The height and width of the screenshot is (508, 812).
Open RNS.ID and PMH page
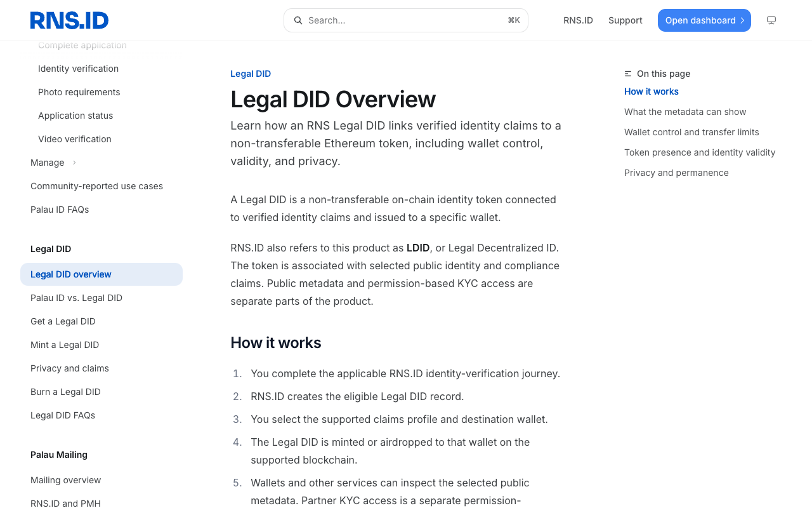(x=65, y=504)
